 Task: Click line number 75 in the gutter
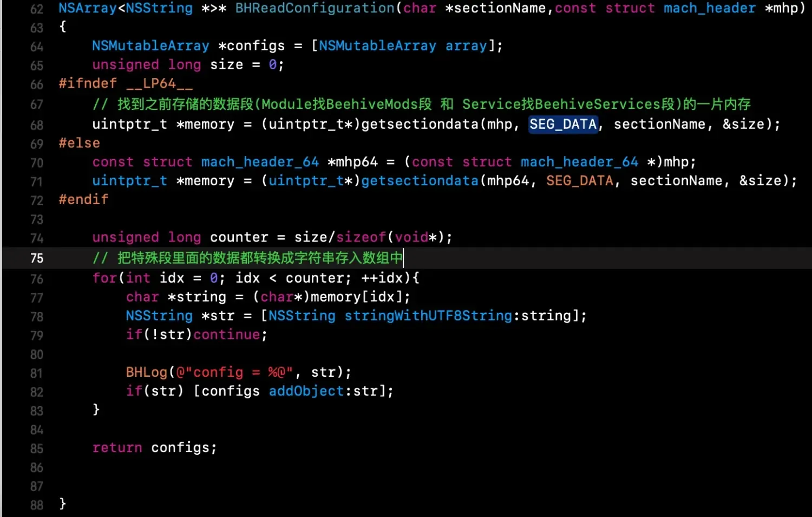coord(36,258)
